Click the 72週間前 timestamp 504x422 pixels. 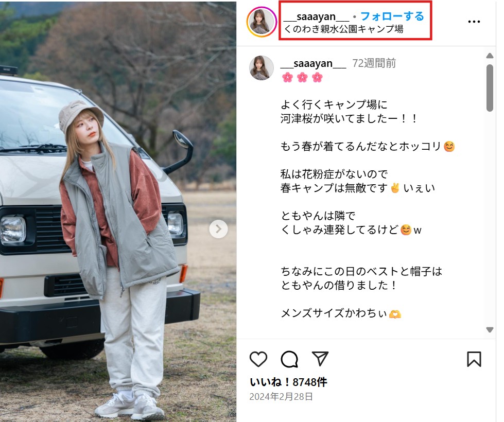pos(374,63)
